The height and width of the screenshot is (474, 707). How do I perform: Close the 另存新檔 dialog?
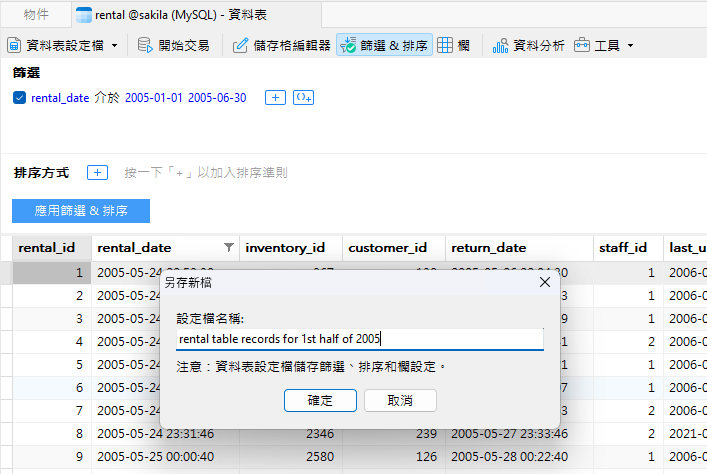click(x=545, y=283)
